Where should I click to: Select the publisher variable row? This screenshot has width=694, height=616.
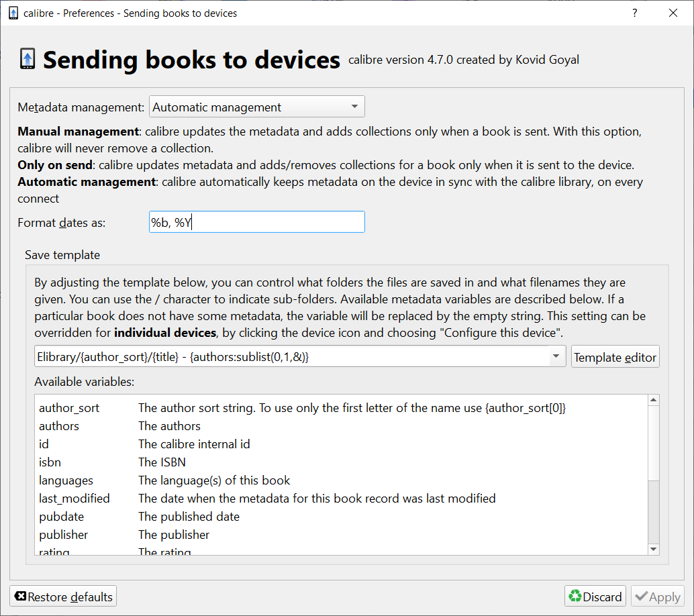click(63, 535)
